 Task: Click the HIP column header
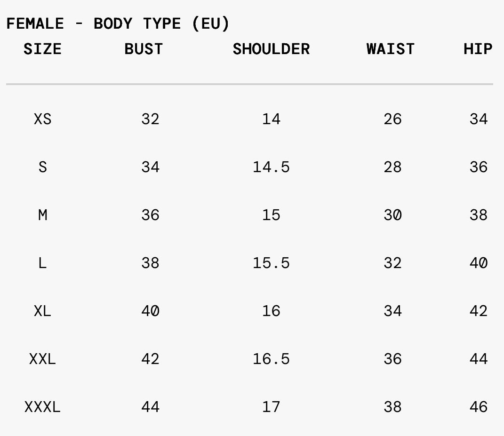tap(478, 49)
